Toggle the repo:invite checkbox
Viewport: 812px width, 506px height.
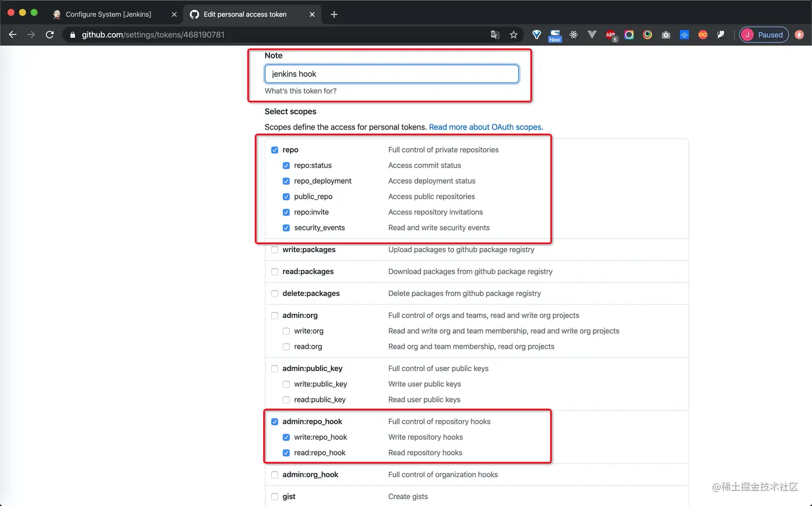(286, 212)
